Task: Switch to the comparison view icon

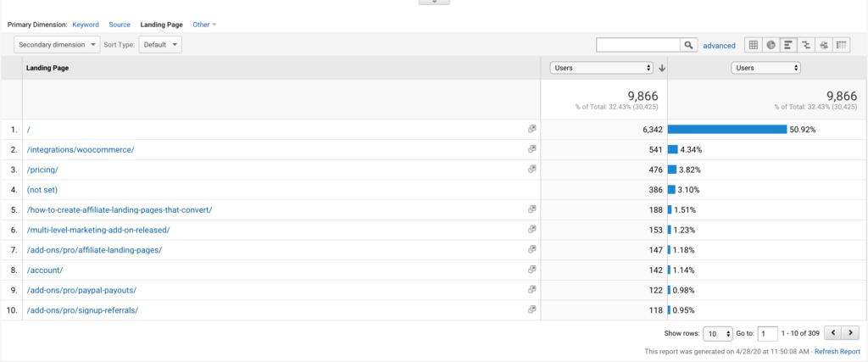Action: click(x=806, y=45)
